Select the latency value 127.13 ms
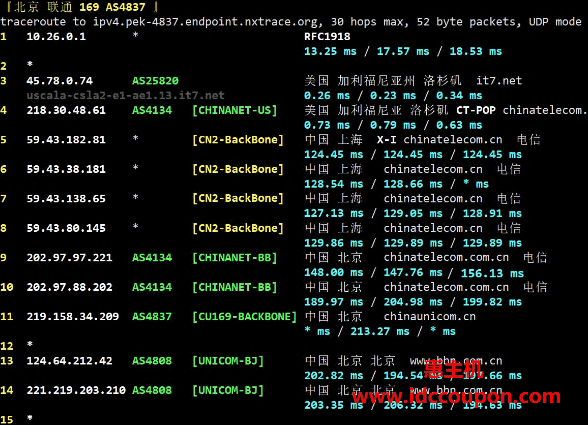The height and width of the screenshot is (425, 588). [x=334, y=213]
